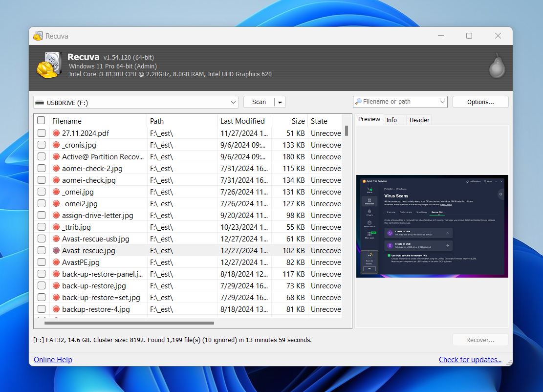
Task: Open the Options dialog
Action: [x=480, y=102]
